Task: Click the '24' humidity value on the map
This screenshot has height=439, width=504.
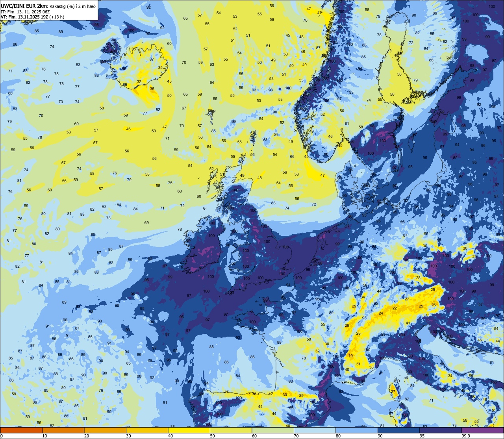Action: (x=381, y=313)
